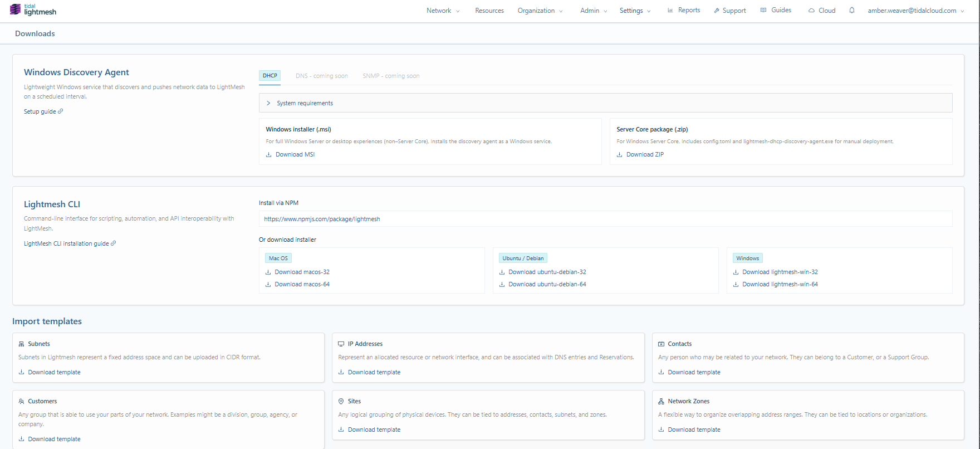Viewport: 980px width, 449px height.
Task: Click Download ubuntu-debian-32 link
Action: click(547, 272)
